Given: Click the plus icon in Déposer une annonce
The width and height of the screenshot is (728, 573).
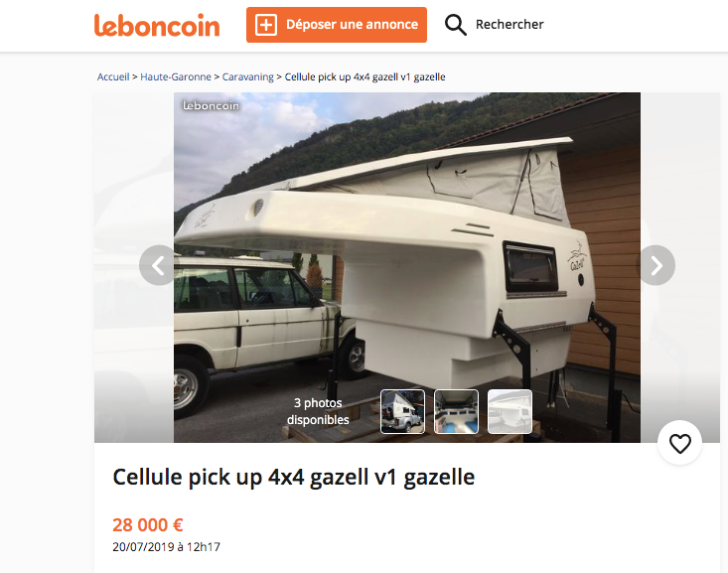Looking at the screenshot, I should click(x=266, y=25).
